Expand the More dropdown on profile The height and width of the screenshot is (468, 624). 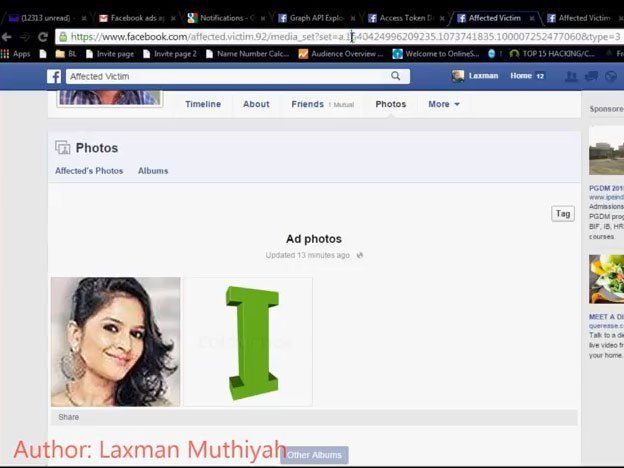coord(444,104)
